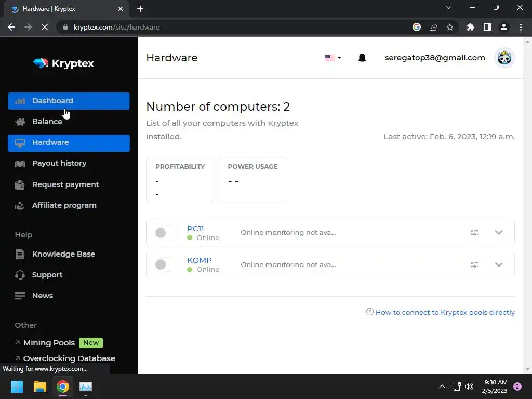Open KOMP settings sliders icon
This screenshot has width=532, height=399.
(474, 264)
